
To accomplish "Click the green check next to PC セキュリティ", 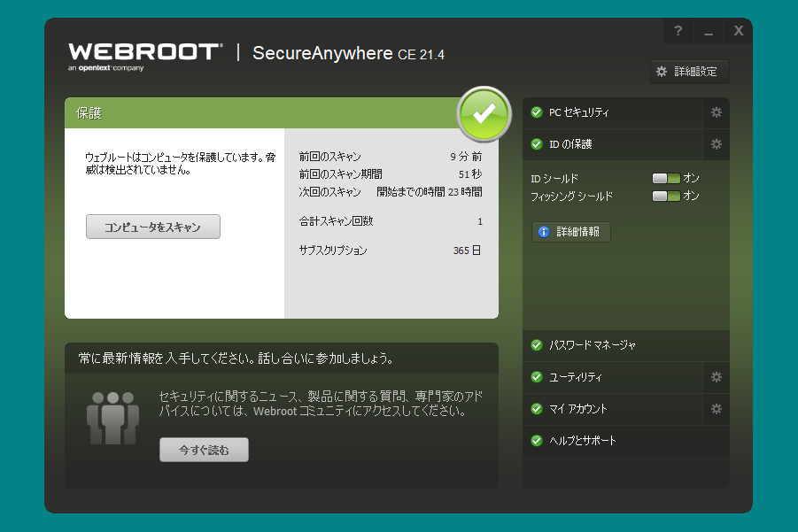I will (x=537, y=112).
